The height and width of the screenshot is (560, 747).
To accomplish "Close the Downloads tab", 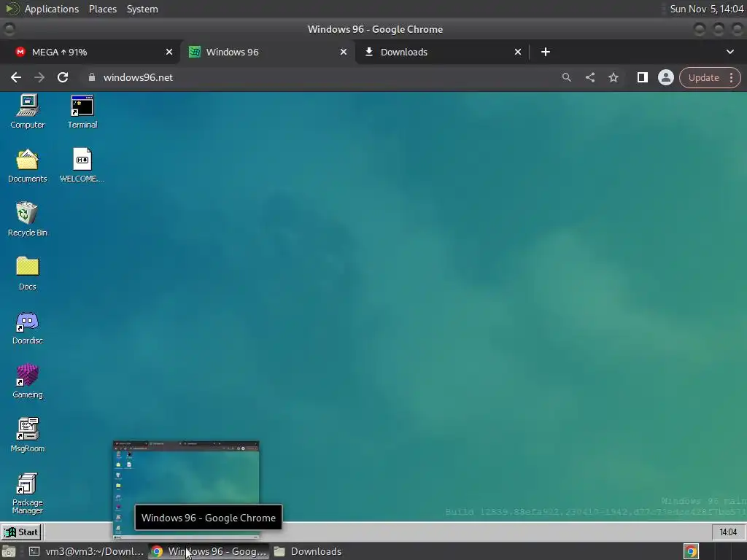I will click(517, 52).
